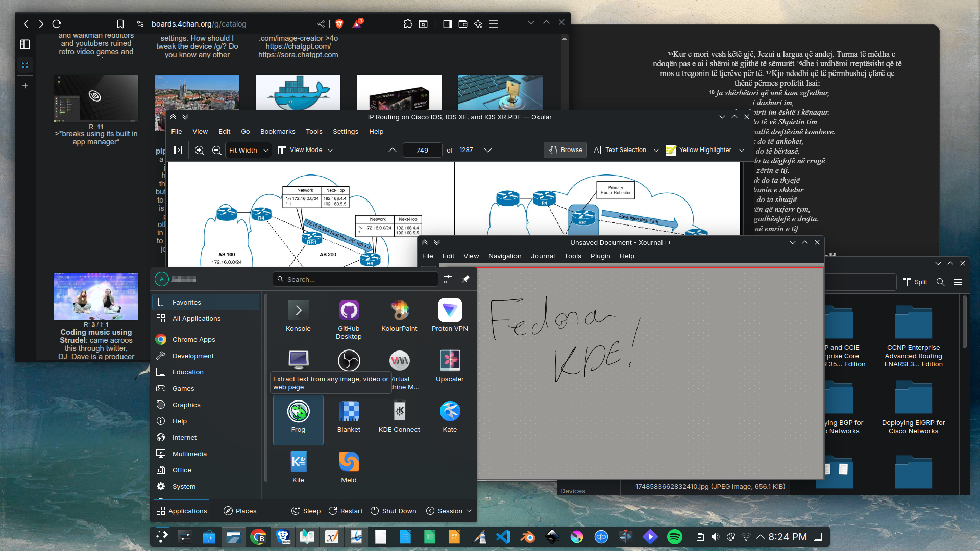Click the Okular page number field
Image resolution: width=980 pixels, height=551 pixels.
422,150
